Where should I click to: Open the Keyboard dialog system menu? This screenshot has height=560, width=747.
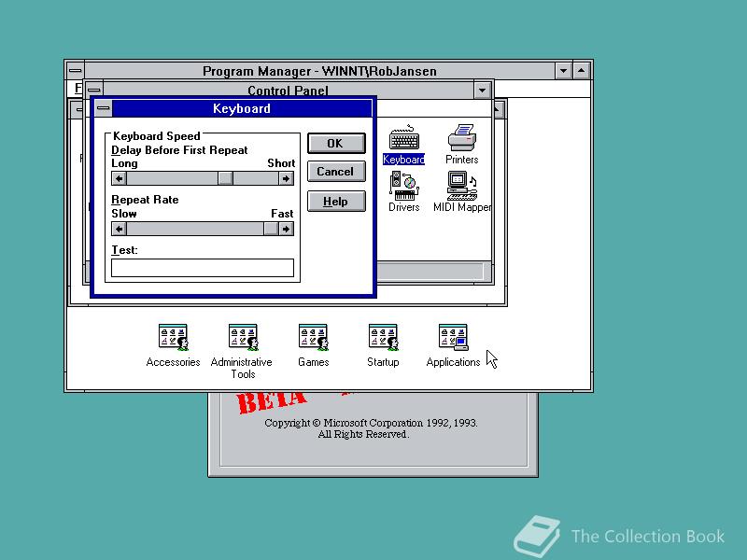[104, 108]
